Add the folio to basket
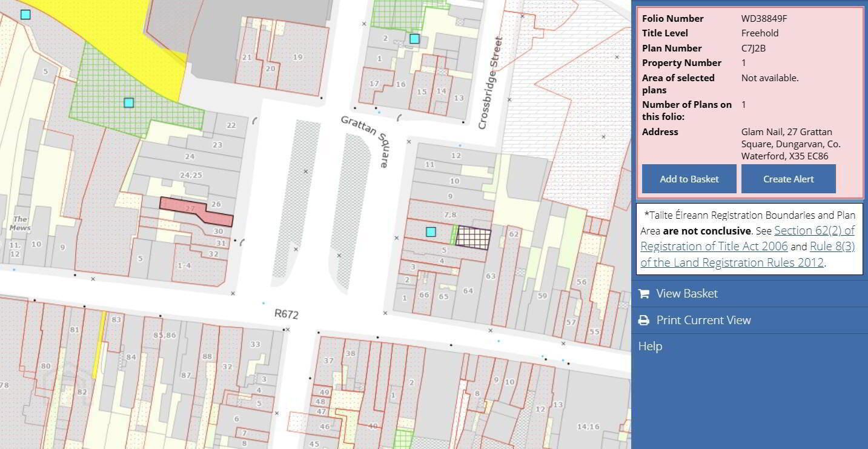Screen dimensions: 868x449 coord(689,179)
